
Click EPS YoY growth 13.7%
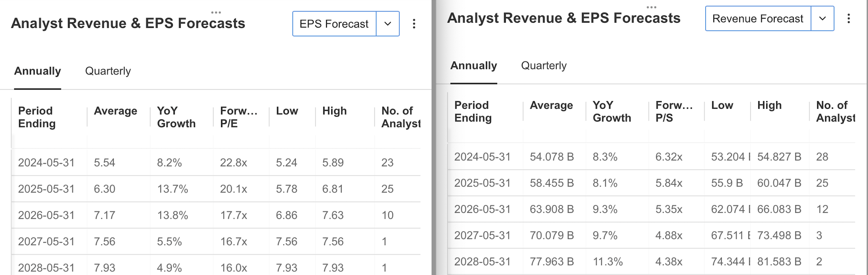pyautogui.click(x=172, y=189)
